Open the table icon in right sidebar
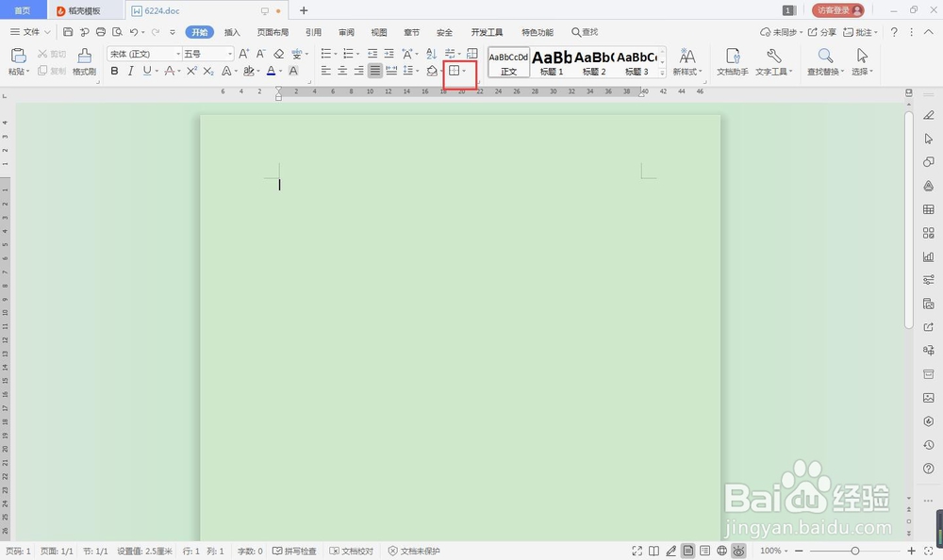 (x=928, y=209)
